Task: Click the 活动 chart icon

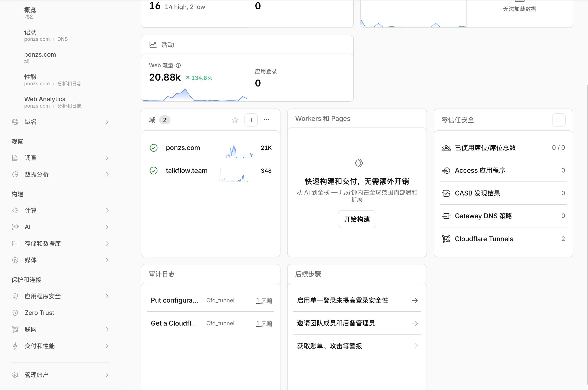Action: tap(153, 45)
